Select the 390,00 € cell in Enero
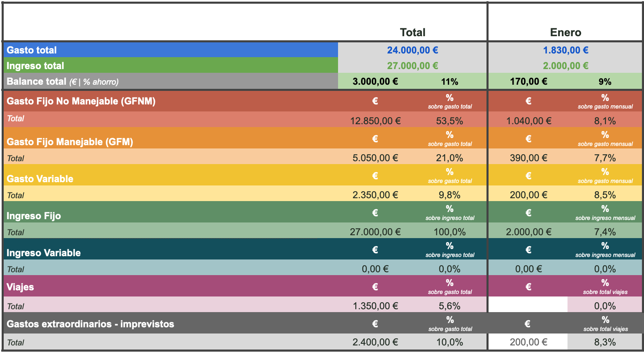 tap(528, 158)
